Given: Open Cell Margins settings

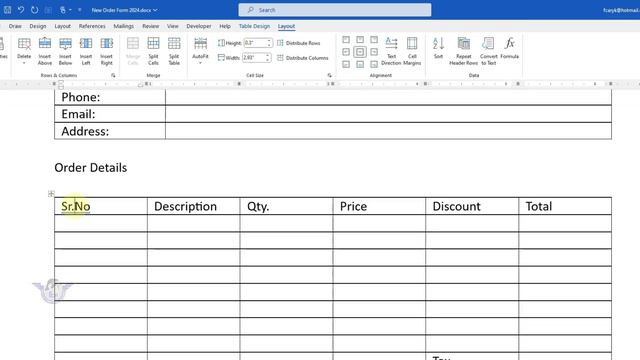Looking at the screenshot, I should click(x=412, y=51).
